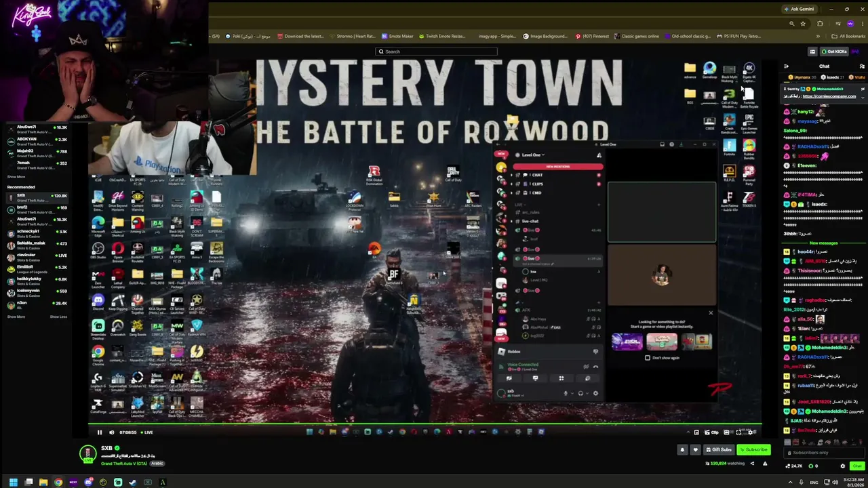Open the Windows Start menu

(13, 483)
